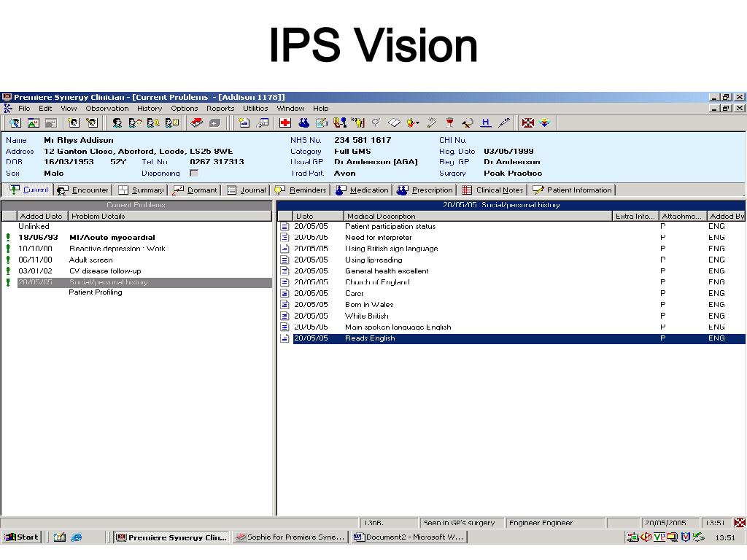Click the notepad with pencil toolbar icon
The width and height of the screenshot is (747, 560).
click(x=322, y=122)
